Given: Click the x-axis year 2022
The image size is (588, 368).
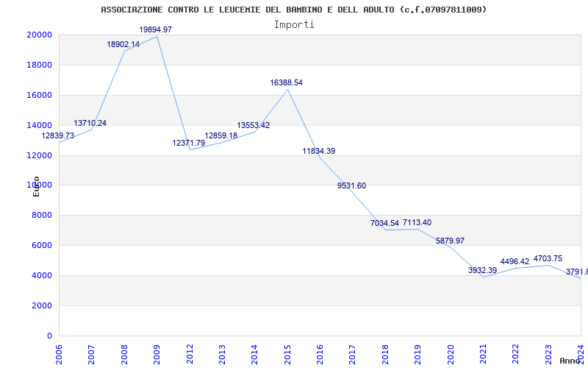Looking at the screenshot, I should tap(516, 354).
